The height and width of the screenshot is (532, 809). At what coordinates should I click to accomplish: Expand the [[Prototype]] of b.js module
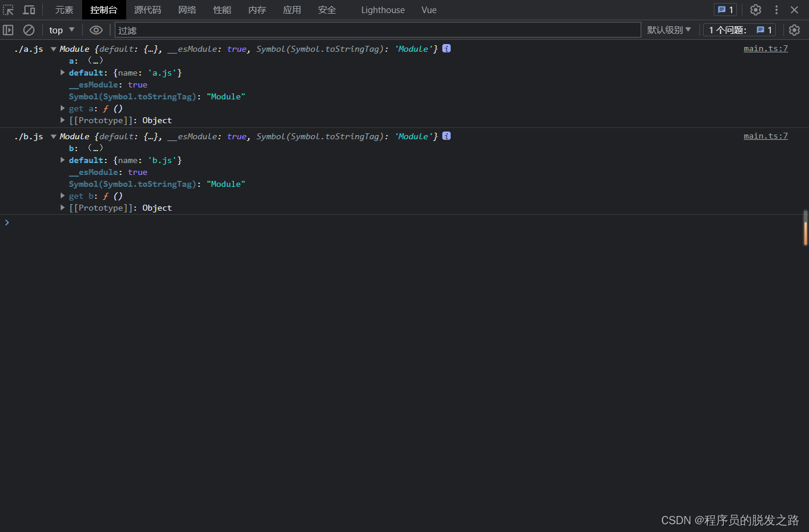(63, 208)
